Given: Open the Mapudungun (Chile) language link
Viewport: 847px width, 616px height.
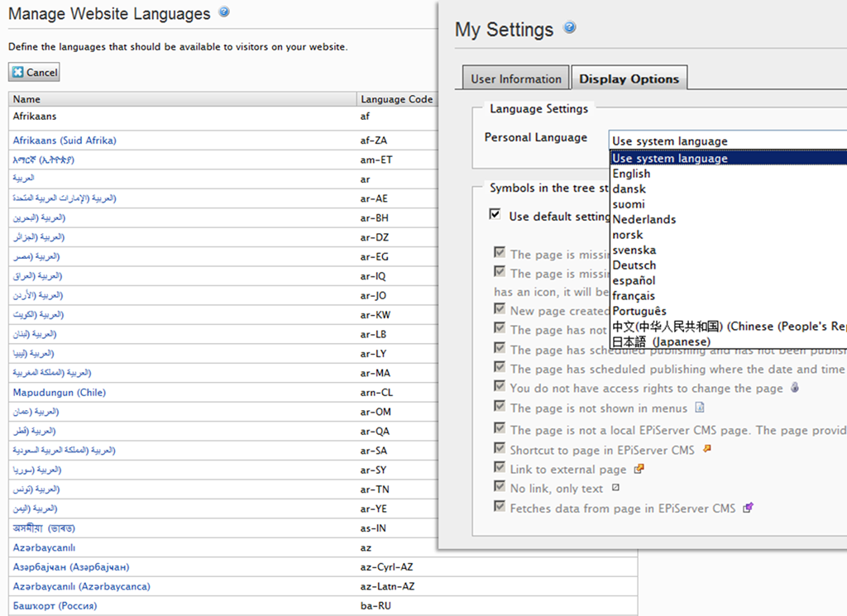Looking at the screenshot, I should pos(60,392).
